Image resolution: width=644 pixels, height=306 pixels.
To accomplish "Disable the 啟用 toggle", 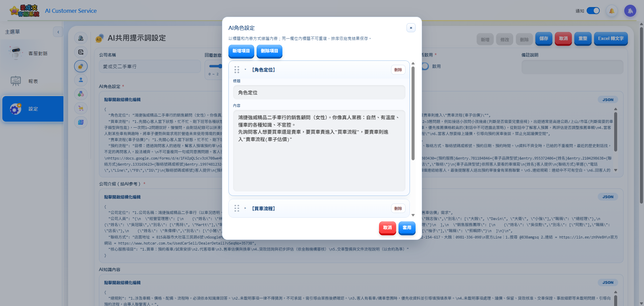I will [x=425, y=66].
